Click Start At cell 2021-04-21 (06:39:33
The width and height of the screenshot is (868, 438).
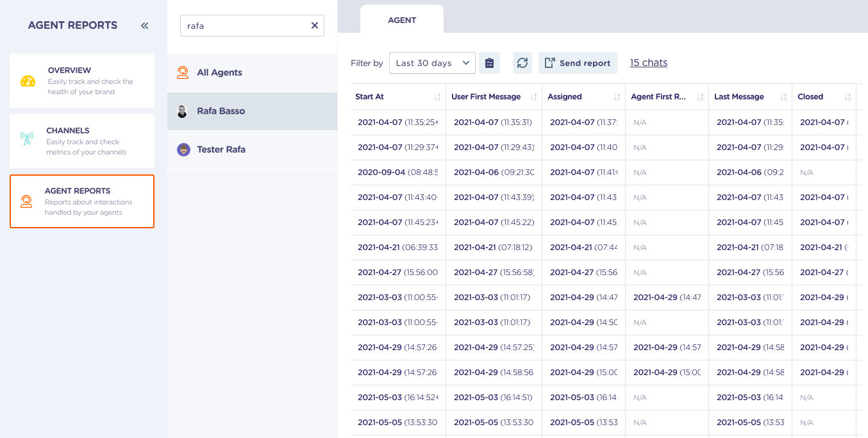pyautogui.click(x=398, y=248)
